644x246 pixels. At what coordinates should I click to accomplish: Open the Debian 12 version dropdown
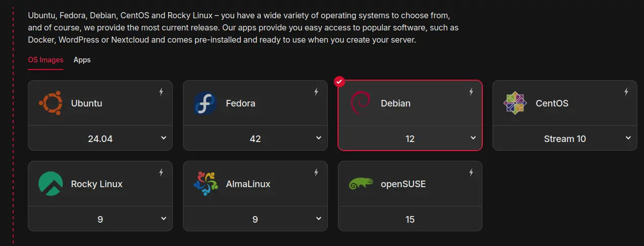click(410, 138)
